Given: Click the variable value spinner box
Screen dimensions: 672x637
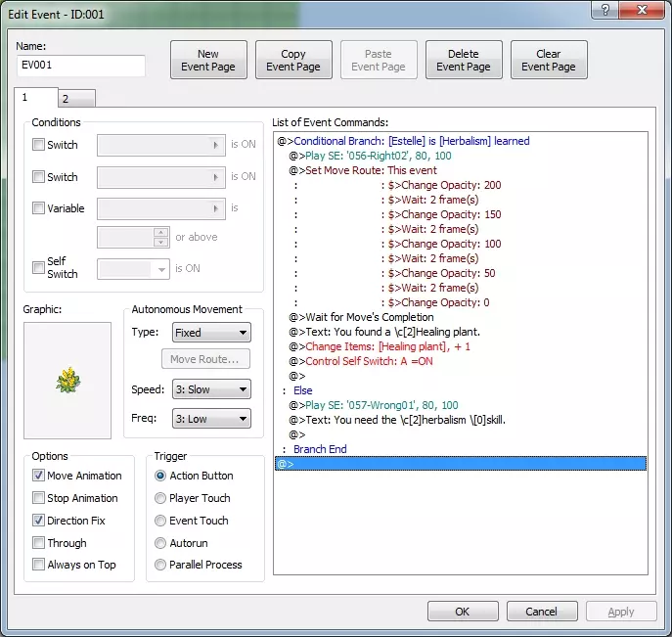Looking at the screenshot, I should coord(133,237).
